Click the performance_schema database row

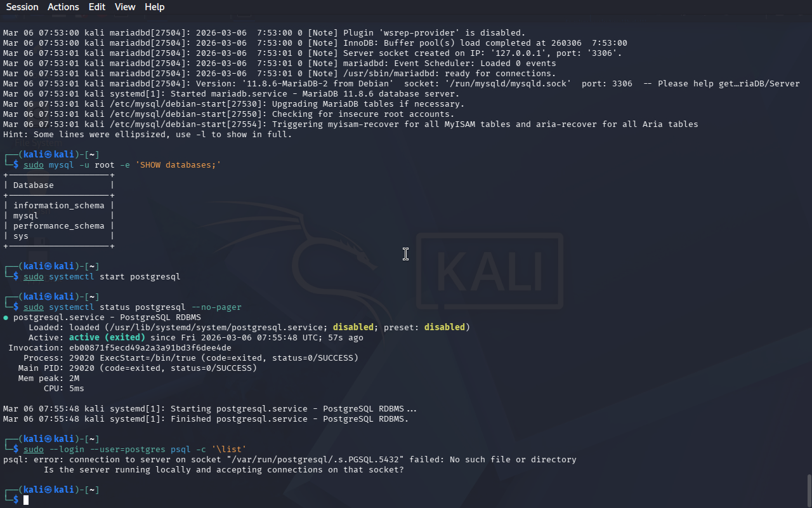(x=58, y=226)
